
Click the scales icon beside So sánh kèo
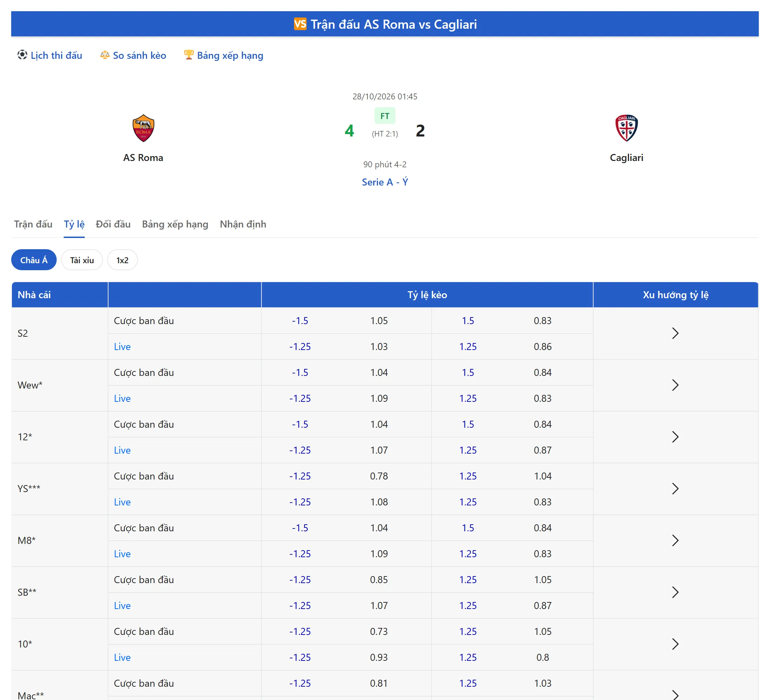[x=105, y=55]
